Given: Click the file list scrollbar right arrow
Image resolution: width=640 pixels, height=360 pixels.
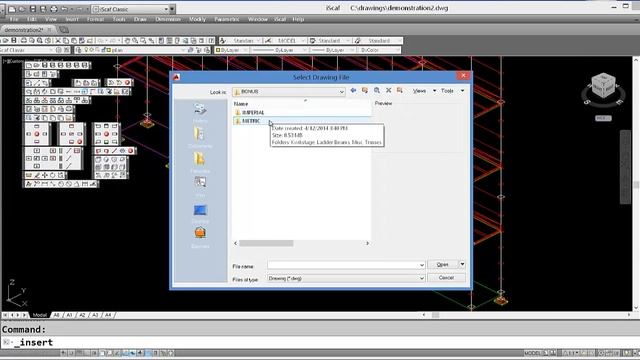Looking at the screenshot, I should coord(367,243).
